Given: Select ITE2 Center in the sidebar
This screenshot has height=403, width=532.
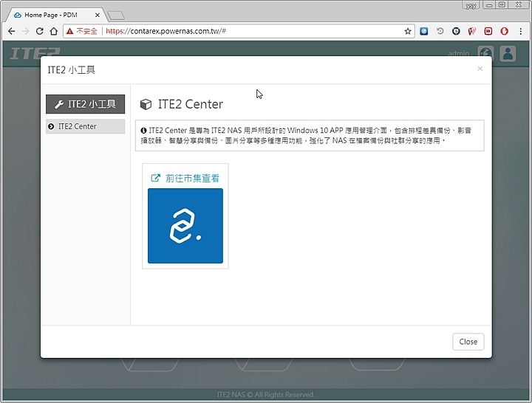Looking at the screenshot, I should click(x=85, y=126).
